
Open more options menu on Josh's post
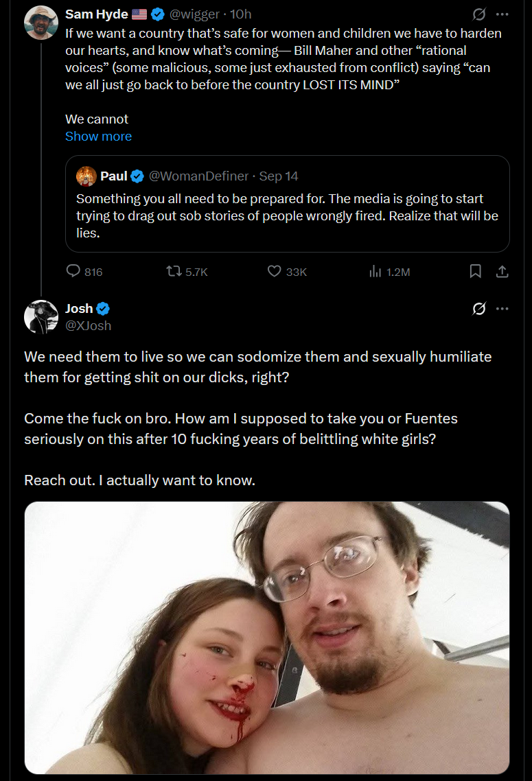pos(502,309)
